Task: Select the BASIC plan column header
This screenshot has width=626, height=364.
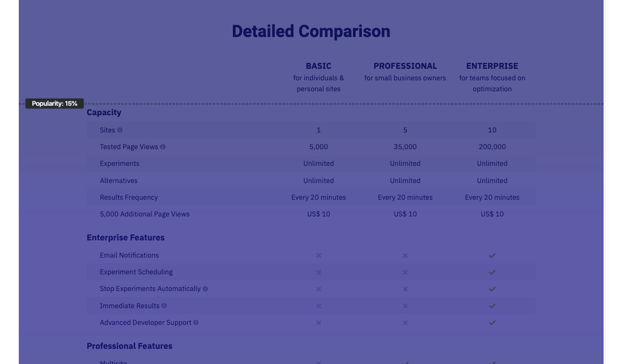Action: click(x=318, y=66)
